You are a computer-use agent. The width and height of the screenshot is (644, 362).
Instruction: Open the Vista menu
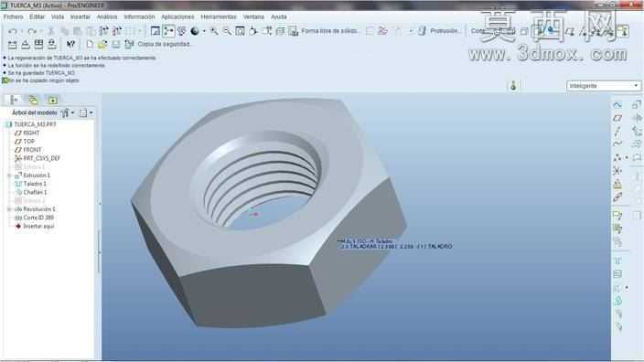tap(58, 16)
